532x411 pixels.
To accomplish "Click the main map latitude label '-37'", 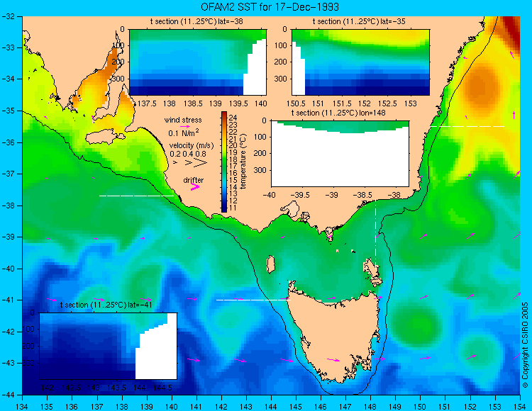I will point(8,174).
